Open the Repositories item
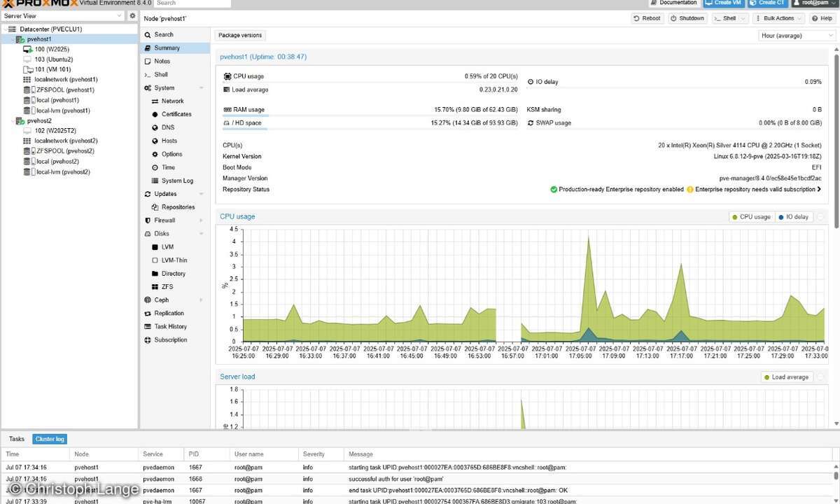The height and width of the screenshot is (504, 840). [x=175, y=207]
